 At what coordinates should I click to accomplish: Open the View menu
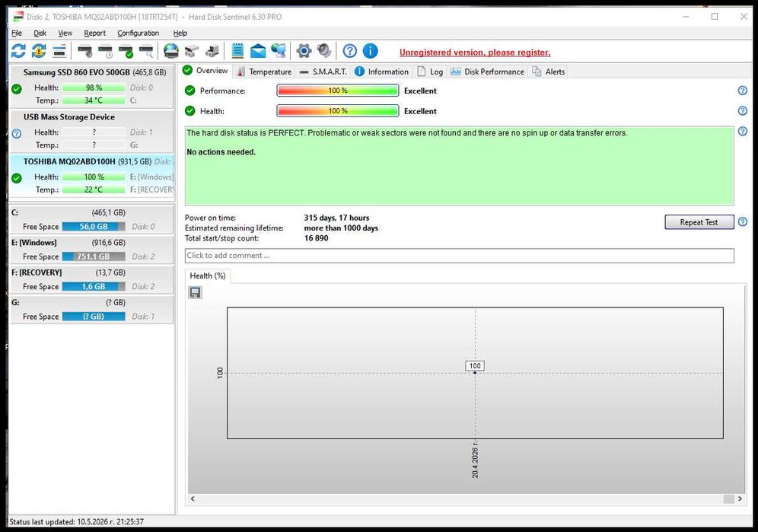(x=65, y=33)
